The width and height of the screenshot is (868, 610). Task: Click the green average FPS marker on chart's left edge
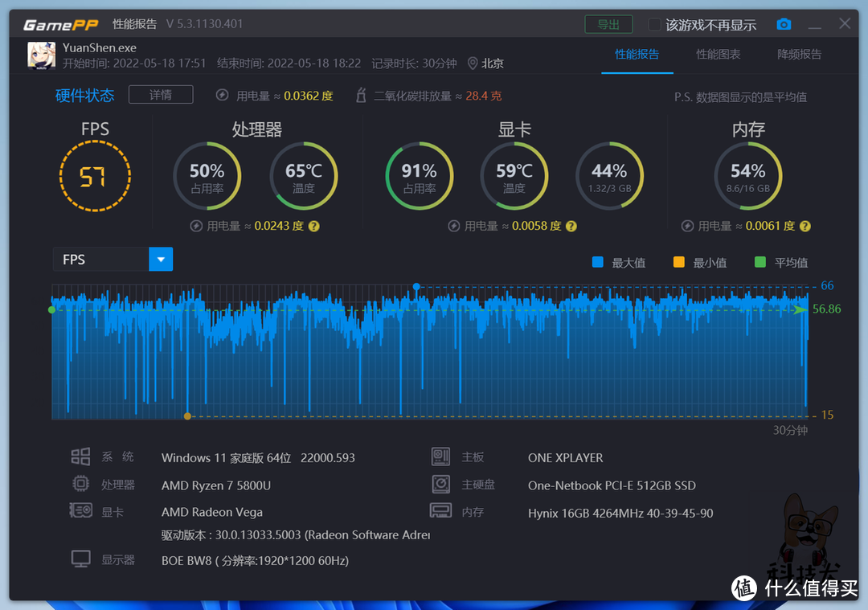point(52,310)
